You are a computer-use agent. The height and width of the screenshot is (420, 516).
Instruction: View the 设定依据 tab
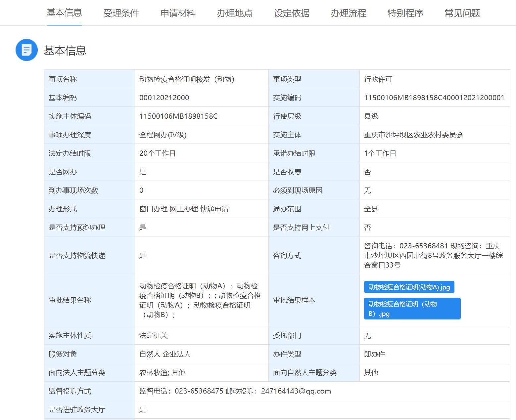pos(292,13)
